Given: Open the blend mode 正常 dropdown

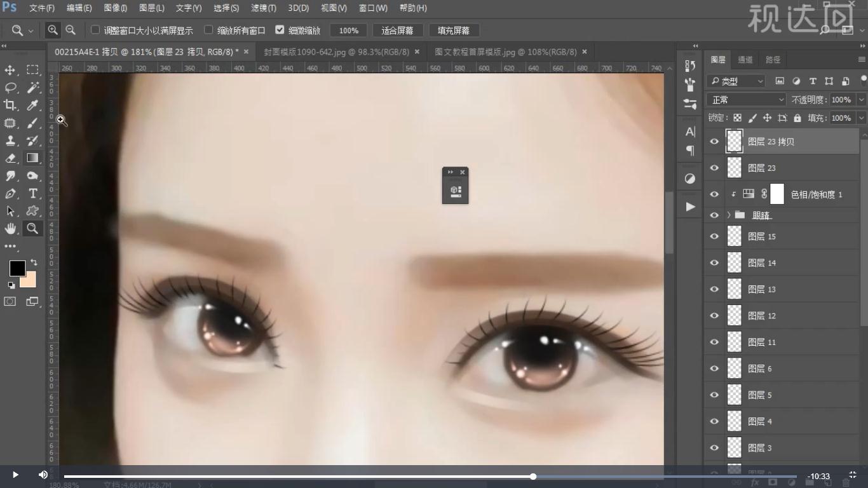Looking at the screenshot, I should [747, 100].
